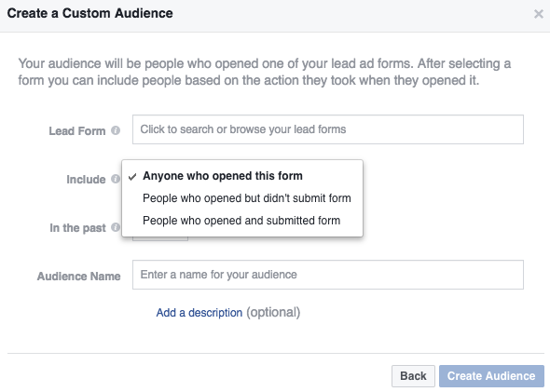Click the info icon beside Lead Form
This screenshot has height=392, width=550.
point(116,130)
